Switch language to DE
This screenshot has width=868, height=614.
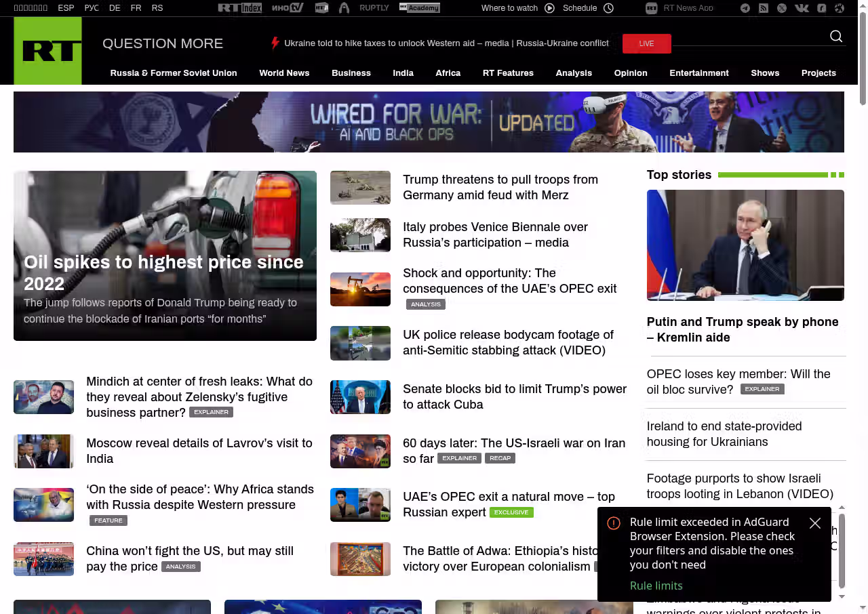click(x=115, y=8)
